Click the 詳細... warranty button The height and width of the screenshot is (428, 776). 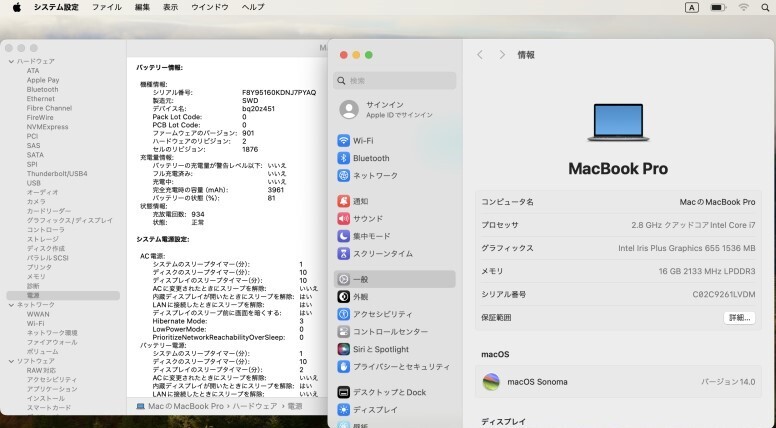(x=739, y=318)
